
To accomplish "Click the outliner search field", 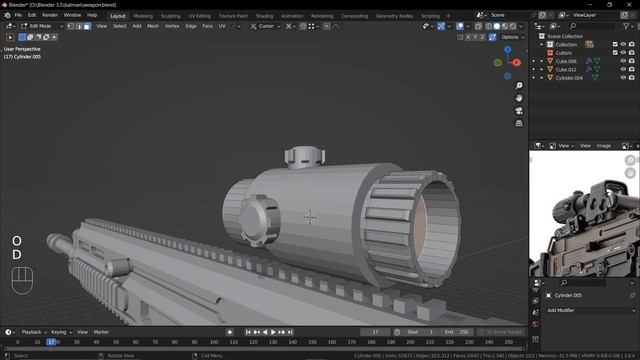I will [591, 26].
